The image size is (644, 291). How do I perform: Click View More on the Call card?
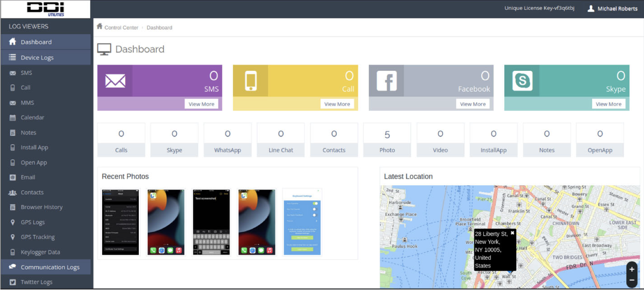pos(337,104)
